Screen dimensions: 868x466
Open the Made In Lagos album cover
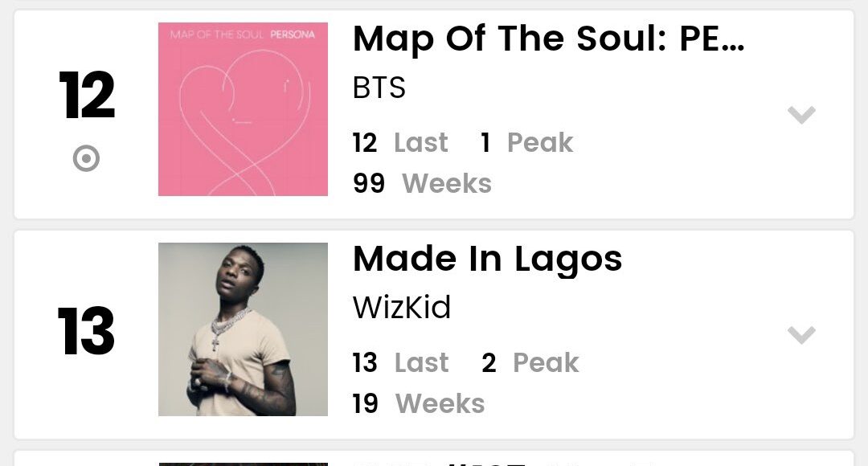(x=243, y=329)
